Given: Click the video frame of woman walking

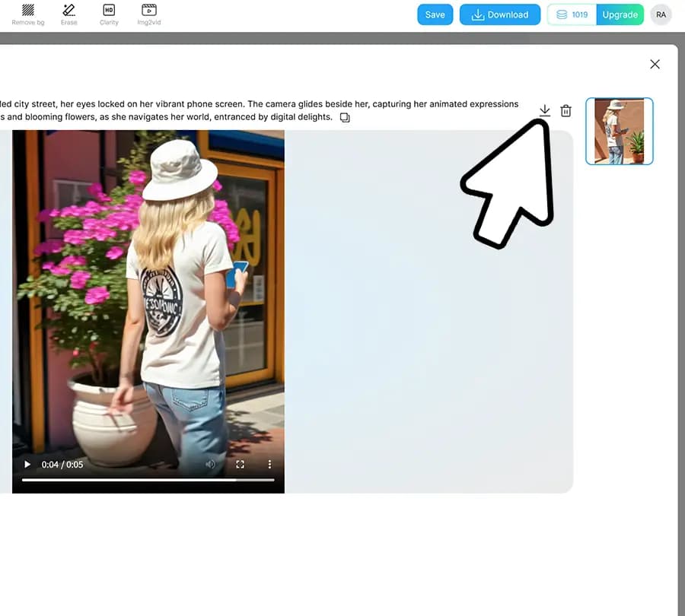Looking at the screenshot, I should pyautogui.click(x=148, y=289).
